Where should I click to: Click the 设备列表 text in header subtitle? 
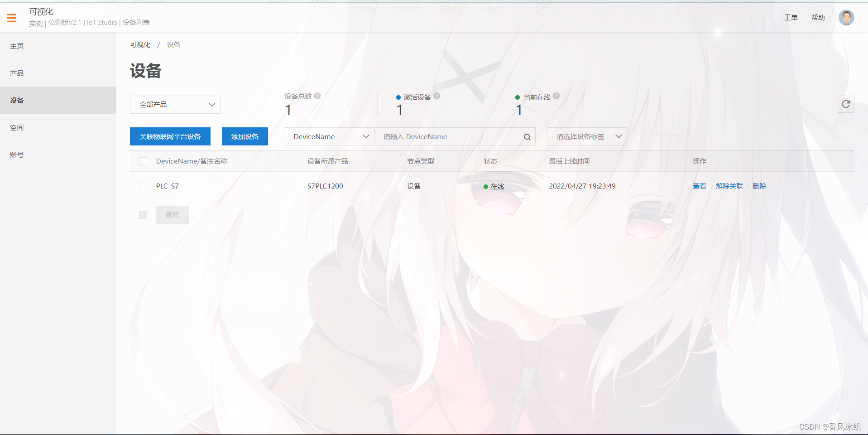136,23
